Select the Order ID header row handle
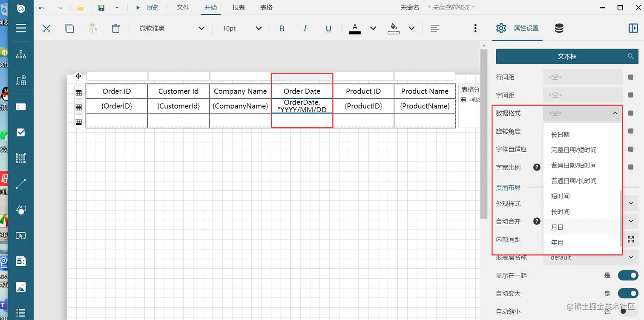The width and height of the screenshot is (644, 320). coord(78,92)
